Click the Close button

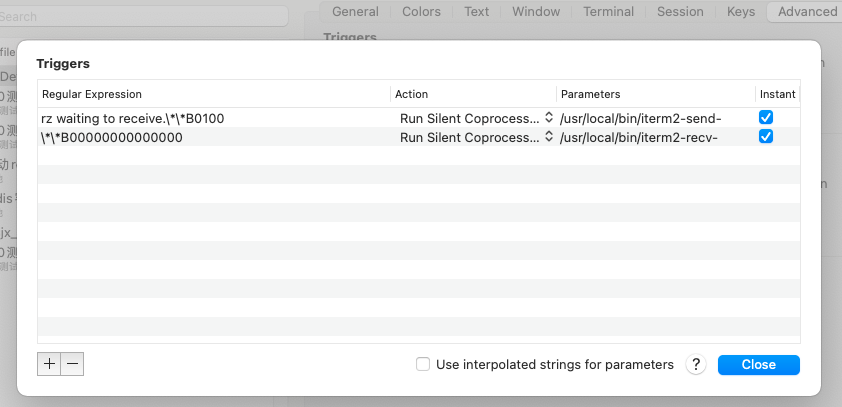pos(758,365)
